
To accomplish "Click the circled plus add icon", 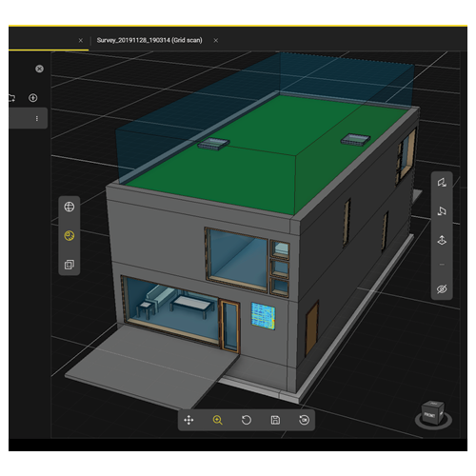I will [x=33, y=98].
